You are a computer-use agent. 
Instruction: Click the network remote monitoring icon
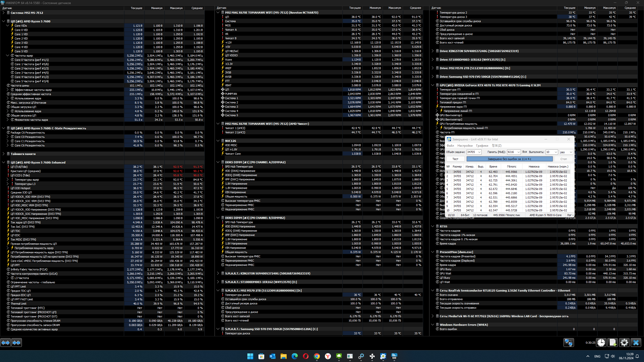[x=569, y=343]
